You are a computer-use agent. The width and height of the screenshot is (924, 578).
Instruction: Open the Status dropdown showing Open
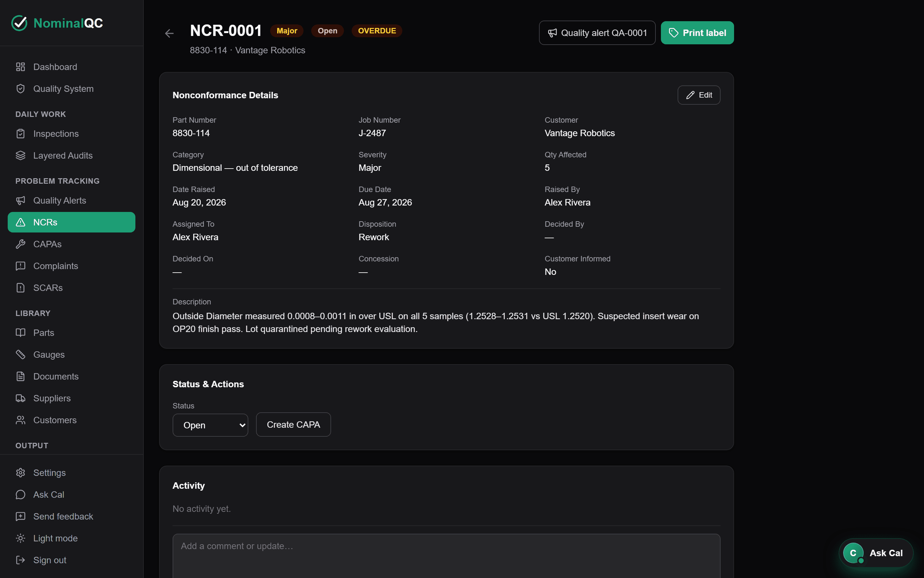(x=210, y=425)
